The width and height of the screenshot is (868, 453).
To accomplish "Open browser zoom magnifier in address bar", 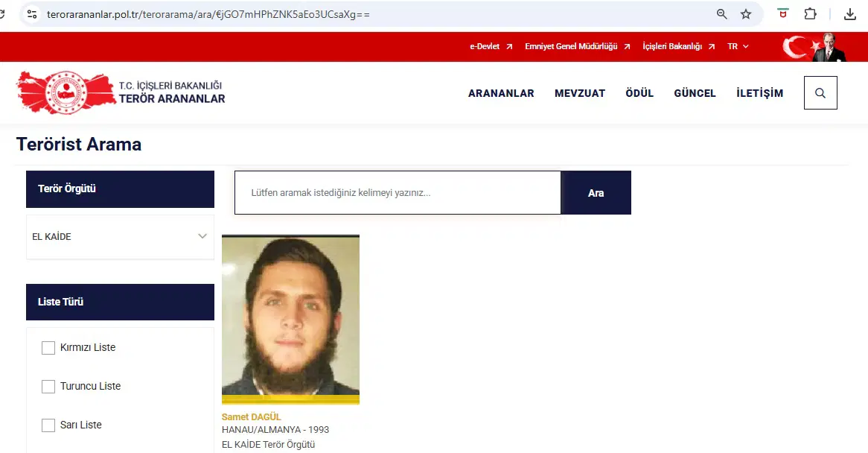I will tap(722, 14).
